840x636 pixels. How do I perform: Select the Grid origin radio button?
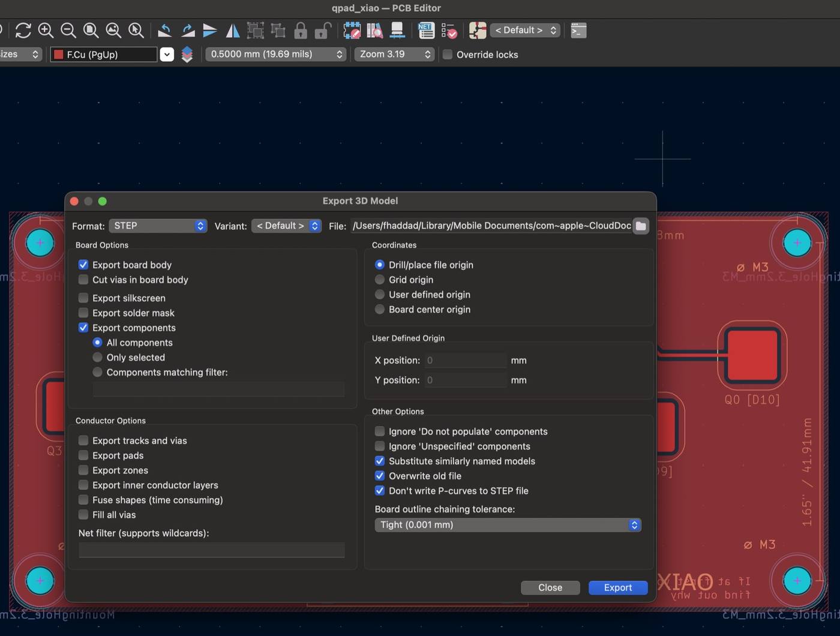tap(380, 280)
